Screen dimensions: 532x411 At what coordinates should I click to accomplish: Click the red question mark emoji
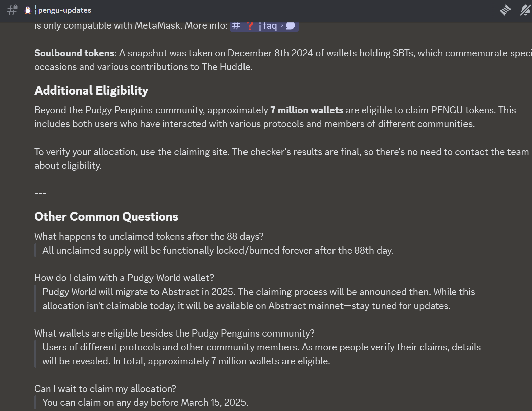[250, 26]
